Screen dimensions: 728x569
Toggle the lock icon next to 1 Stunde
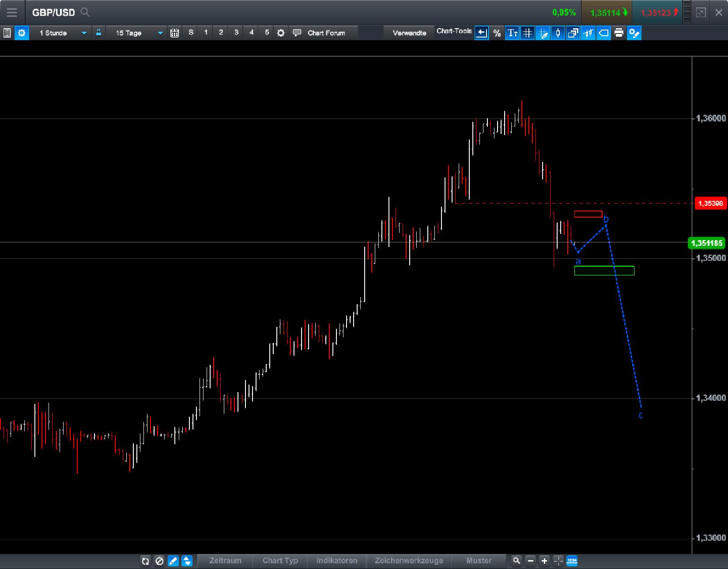(x=98, y=33)
